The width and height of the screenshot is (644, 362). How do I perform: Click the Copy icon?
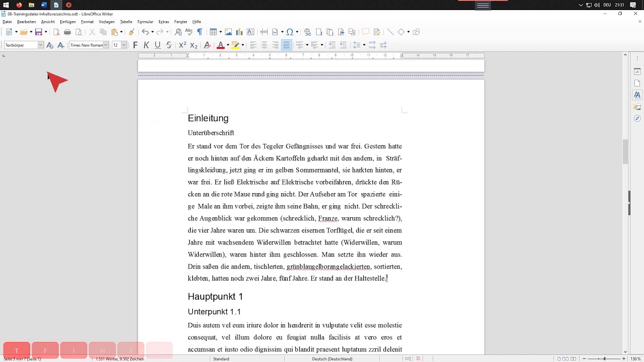point(103,32)
